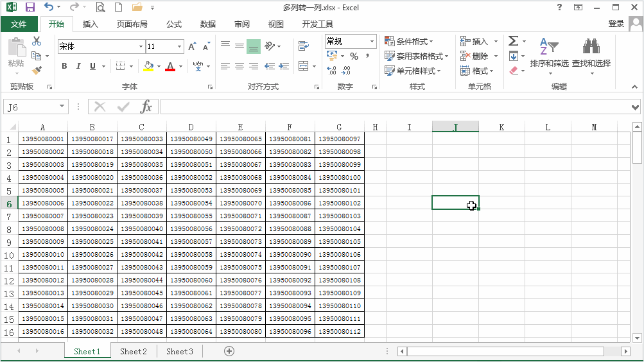Open 套用表格格式 table styles menu

click(416, 56)
